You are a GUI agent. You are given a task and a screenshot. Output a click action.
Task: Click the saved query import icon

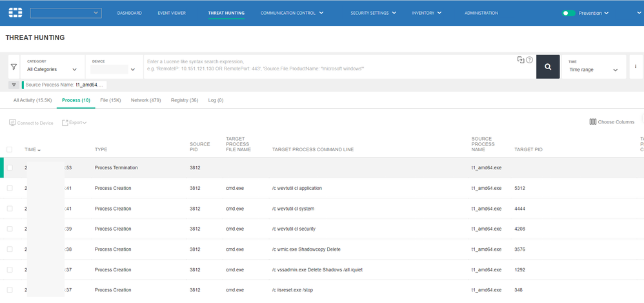click(x=521, y=60)
